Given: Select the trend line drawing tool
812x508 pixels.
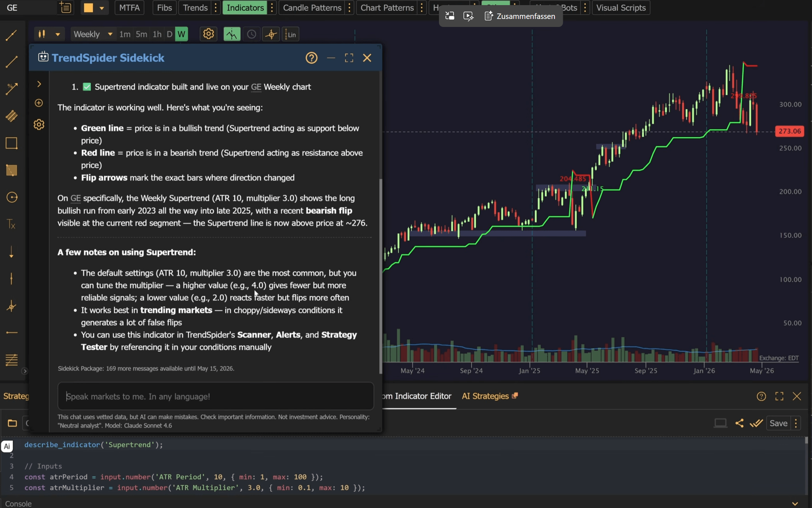Looking at the screenshot, I should pos(11,35).
